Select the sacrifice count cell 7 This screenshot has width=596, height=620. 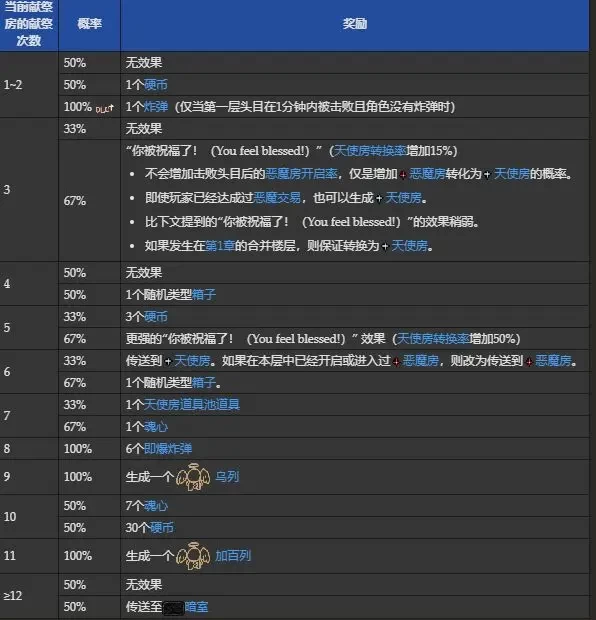point(29,416)
